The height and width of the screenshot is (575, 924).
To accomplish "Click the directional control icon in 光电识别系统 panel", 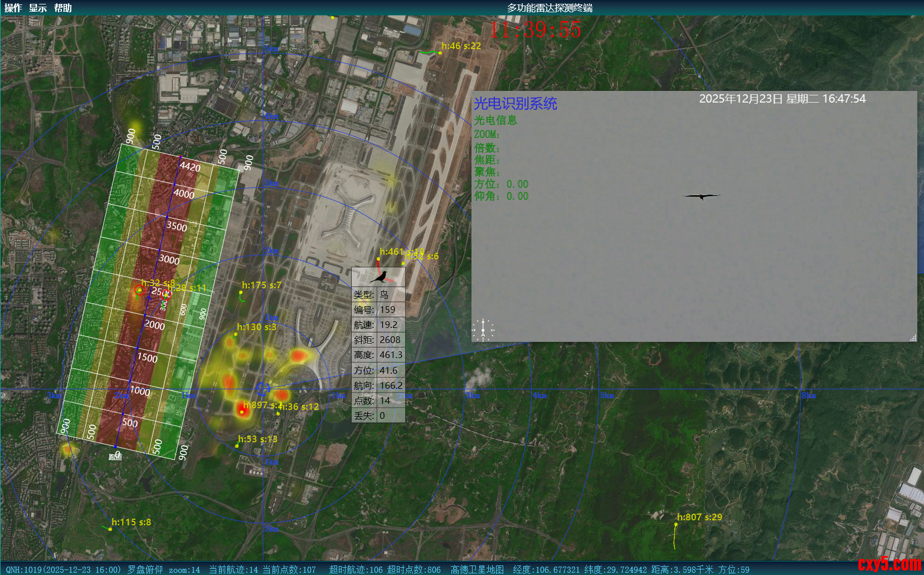I will point(483,330).
